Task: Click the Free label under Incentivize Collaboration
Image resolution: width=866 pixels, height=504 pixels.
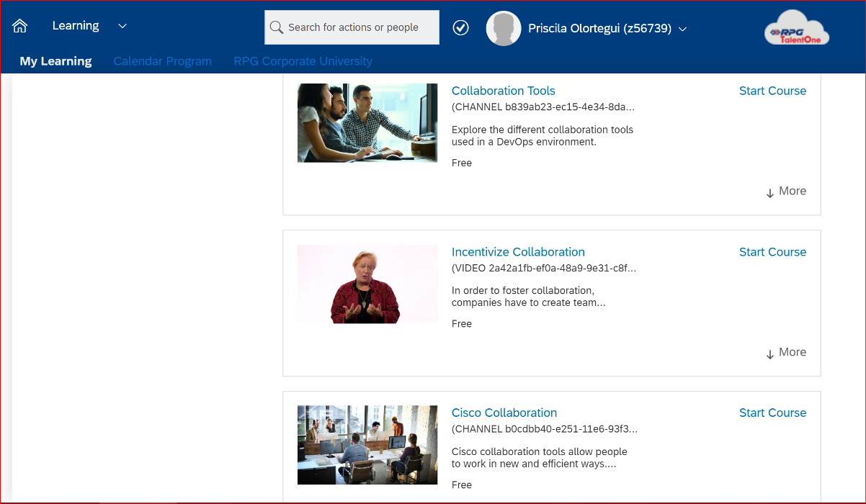Action: [x=462, y=324]
